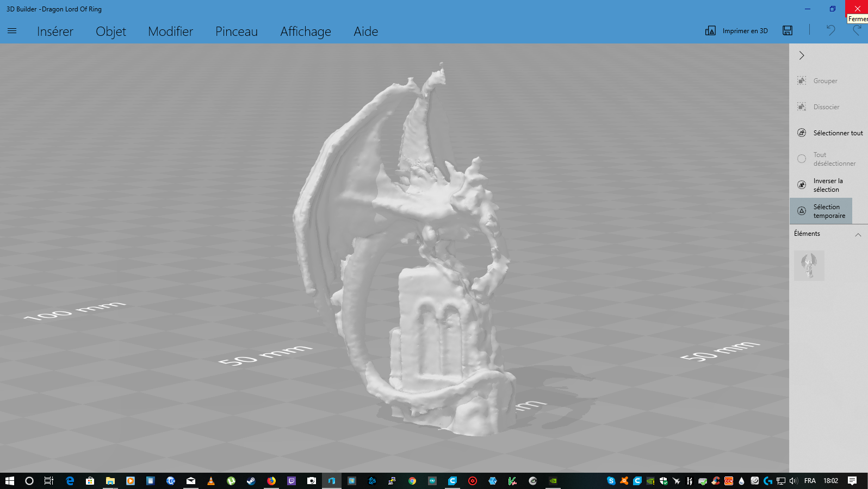
Task: Open Google Chrome from the taskbar
Action: pyautogui.click(x=412, y=481)
